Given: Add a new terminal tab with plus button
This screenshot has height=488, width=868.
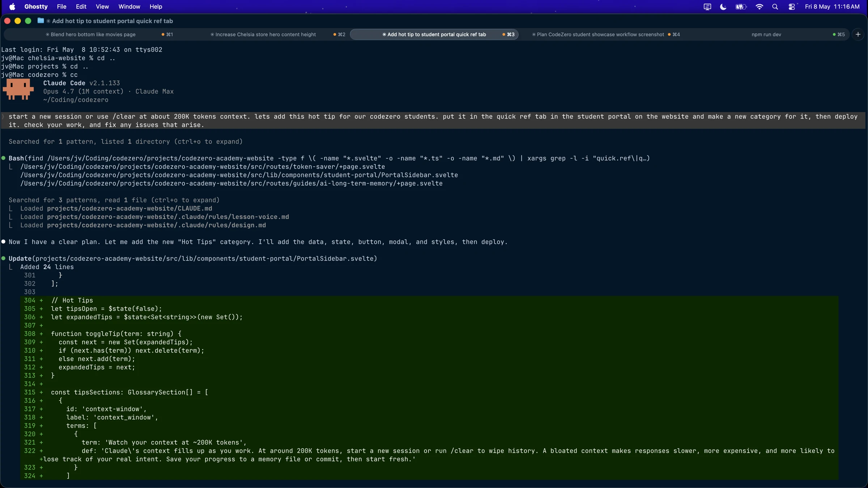Looking at the screenshot, I should coord(858,34).
